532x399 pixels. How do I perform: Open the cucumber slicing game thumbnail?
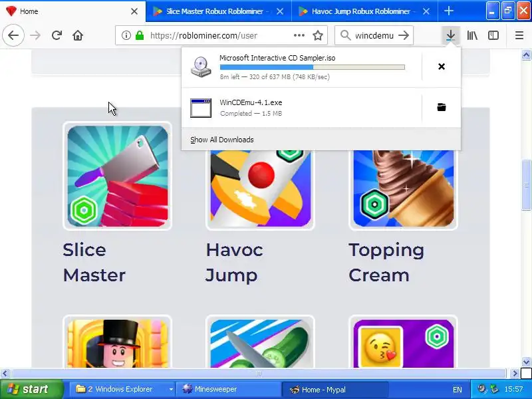260,342
